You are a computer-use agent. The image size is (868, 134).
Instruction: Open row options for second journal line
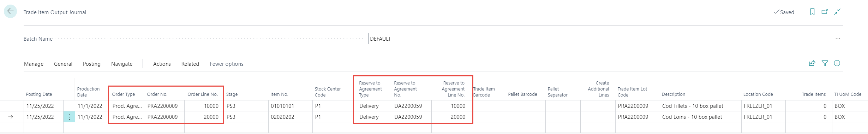coord(69,117)
